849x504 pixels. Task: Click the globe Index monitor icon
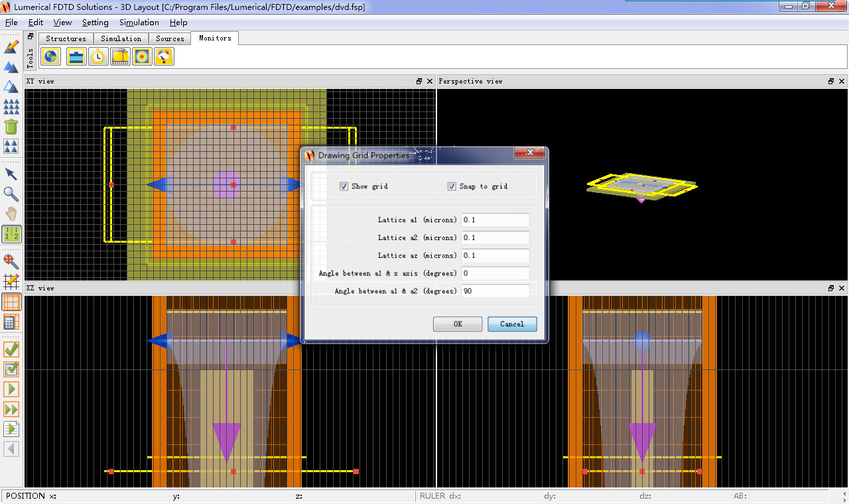[x=51, y=56]
